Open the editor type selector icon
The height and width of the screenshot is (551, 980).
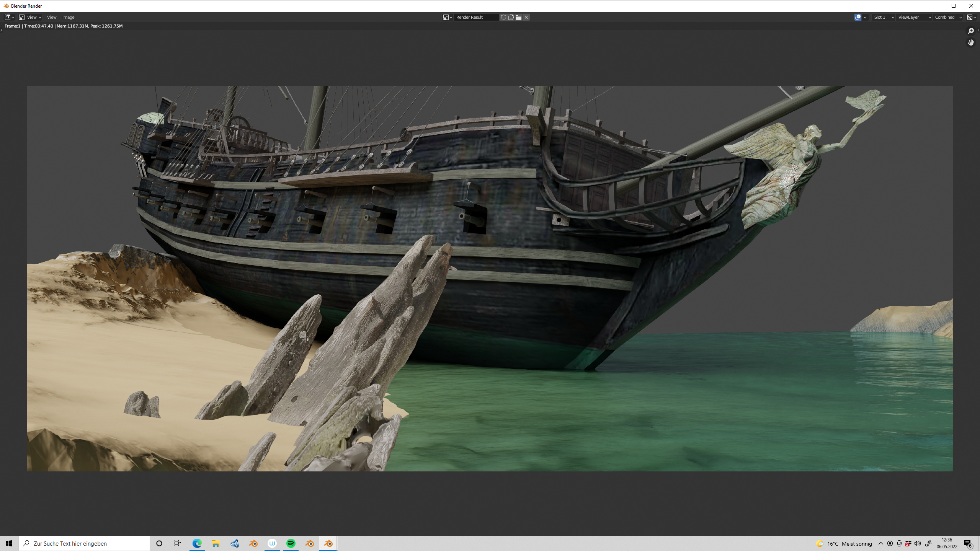point(9,17)
